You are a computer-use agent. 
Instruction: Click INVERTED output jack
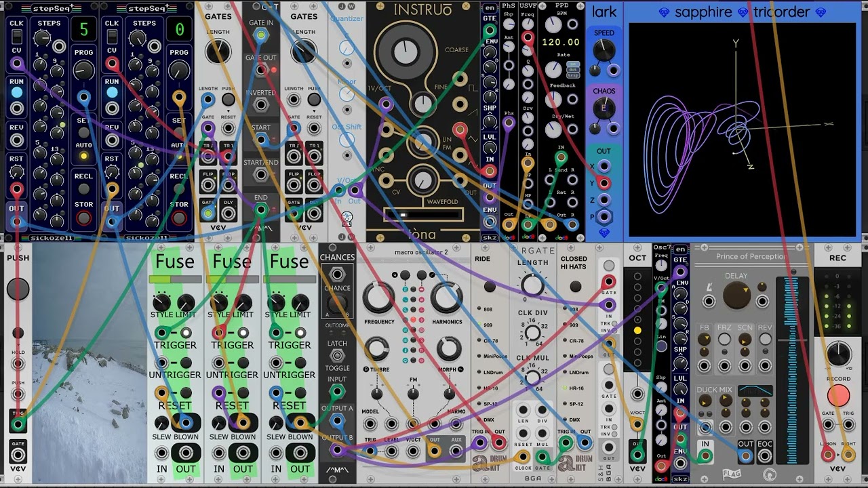(261, 105)
